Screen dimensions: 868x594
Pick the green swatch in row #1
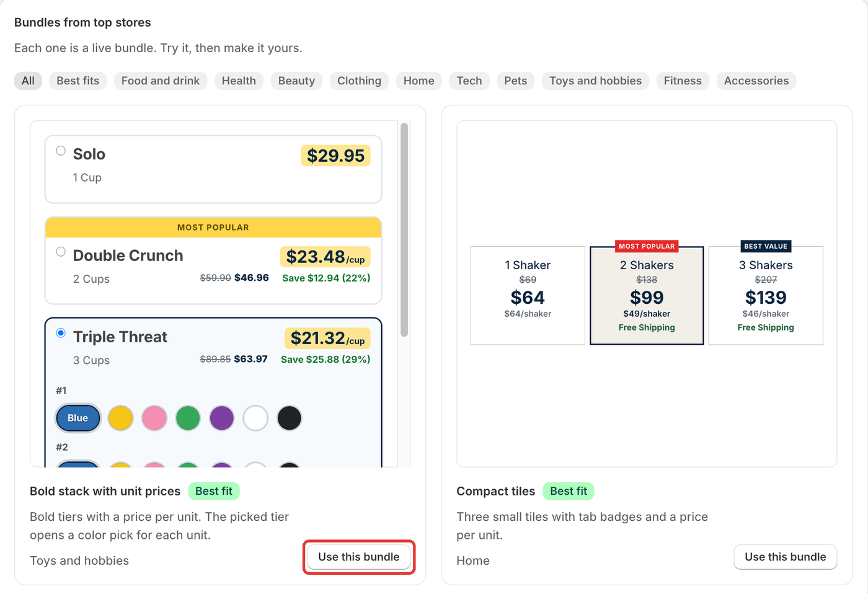[x=188, y=418]
